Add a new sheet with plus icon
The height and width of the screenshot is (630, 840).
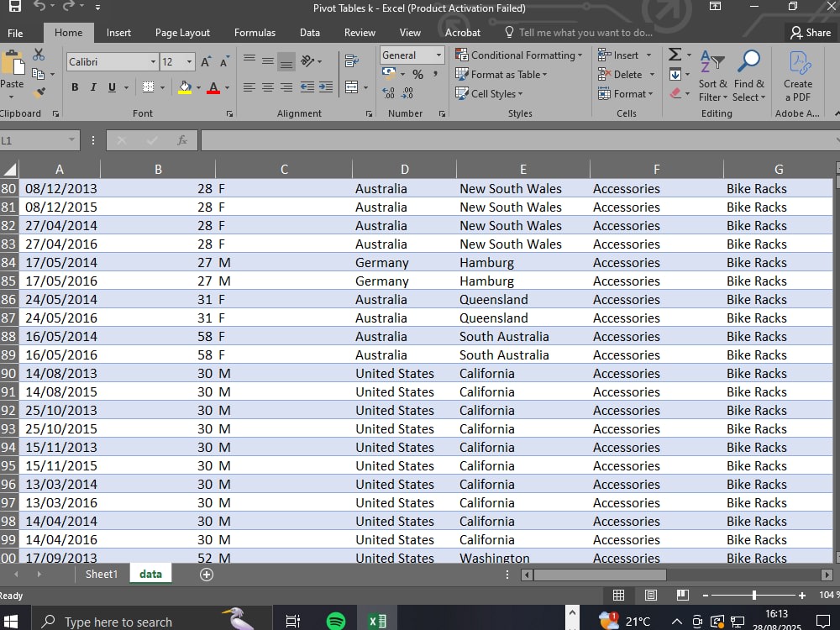coord(207,575)
